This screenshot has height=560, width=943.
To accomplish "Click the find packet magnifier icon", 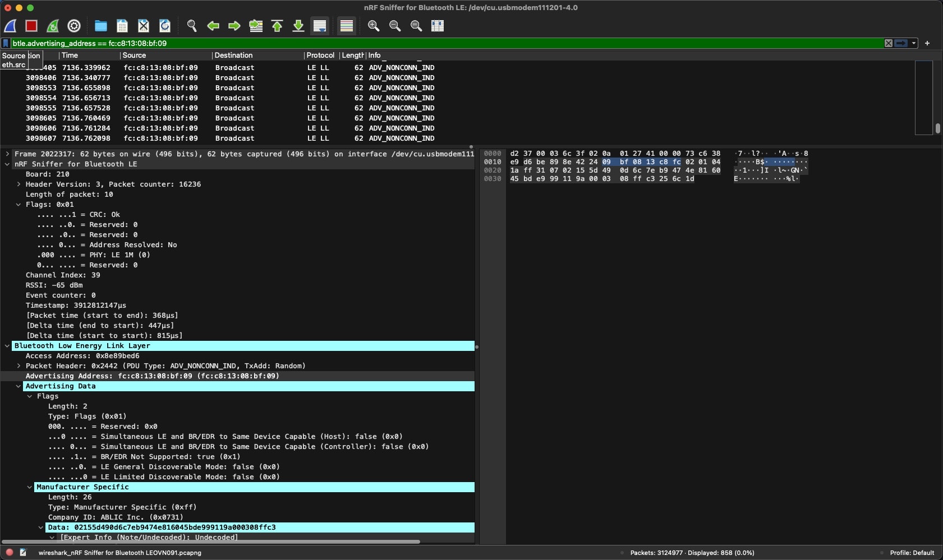I will (x=192, y=26).
